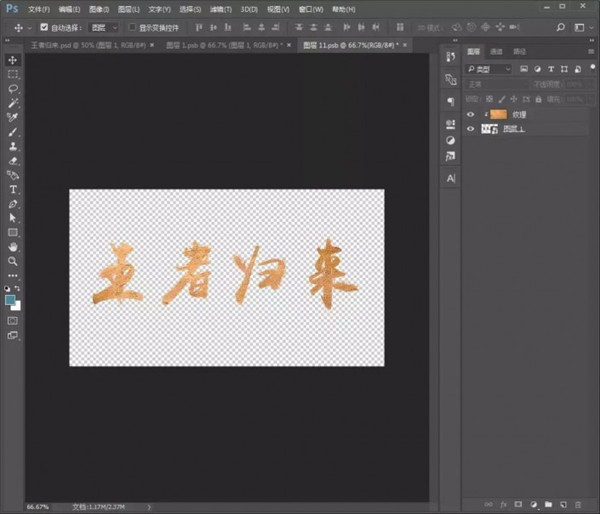
Task: Select the Horizontal Type tool
Action: pos(13,189)
